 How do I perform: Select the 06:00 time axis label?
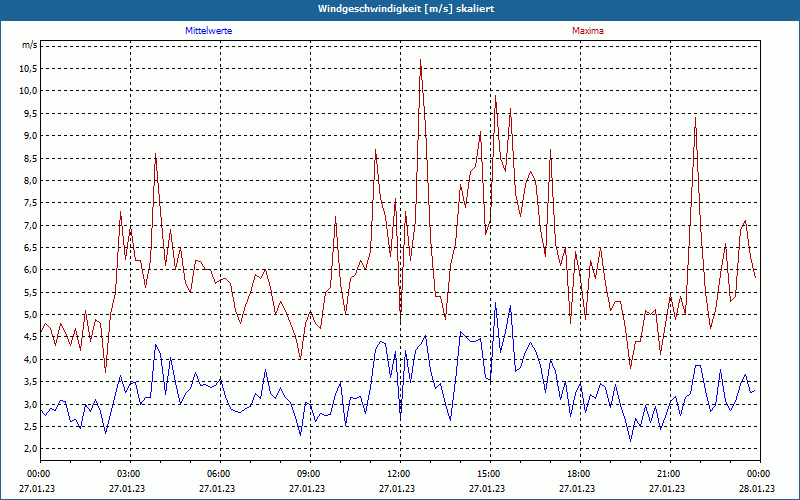(x=218, y=474)
